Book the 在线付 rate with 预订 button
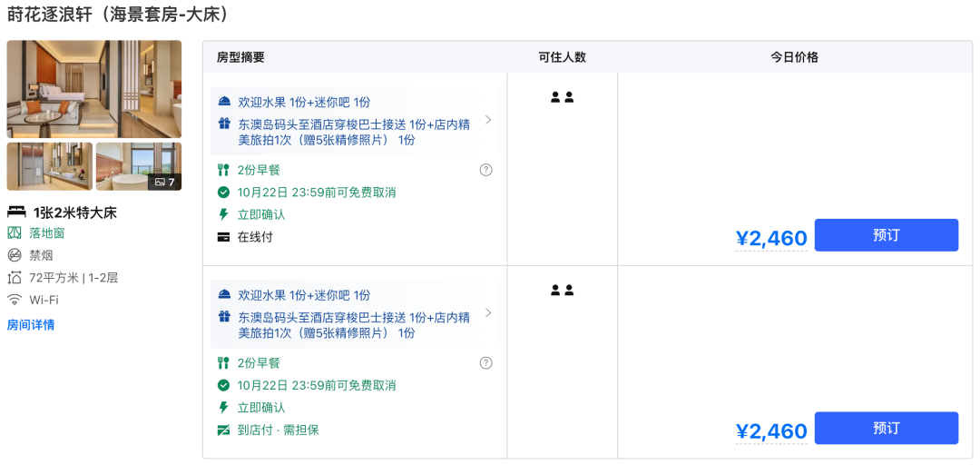This screenshot has width=980, height=465. pos(886,235)
